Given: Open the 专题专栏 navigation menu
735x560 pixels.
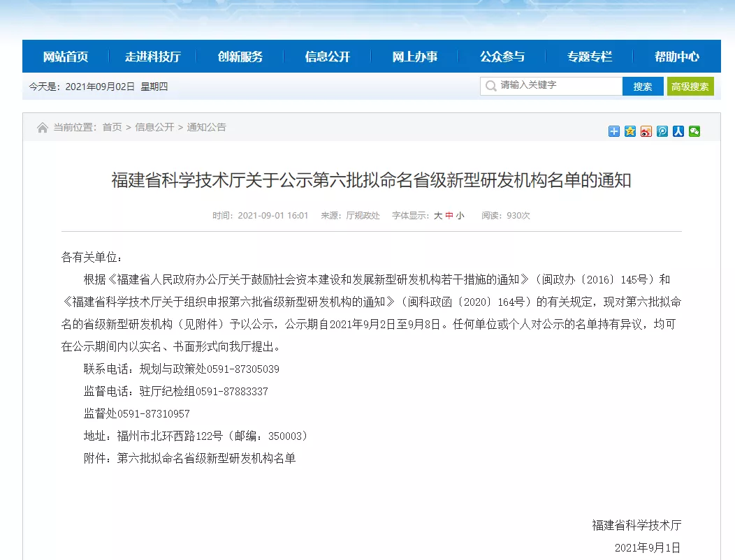Looking at the screenshot, I should coord(589,57).
